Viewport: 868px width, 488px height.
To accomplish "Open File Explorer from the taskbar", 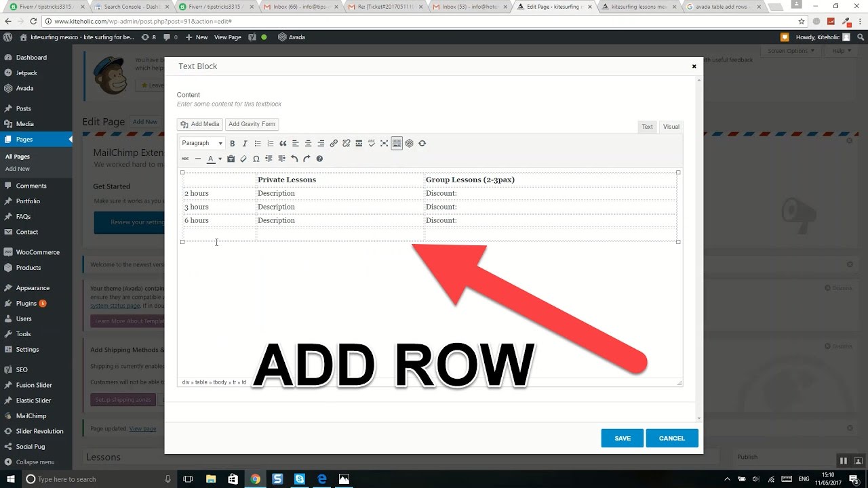I will (x=211, y=479).
